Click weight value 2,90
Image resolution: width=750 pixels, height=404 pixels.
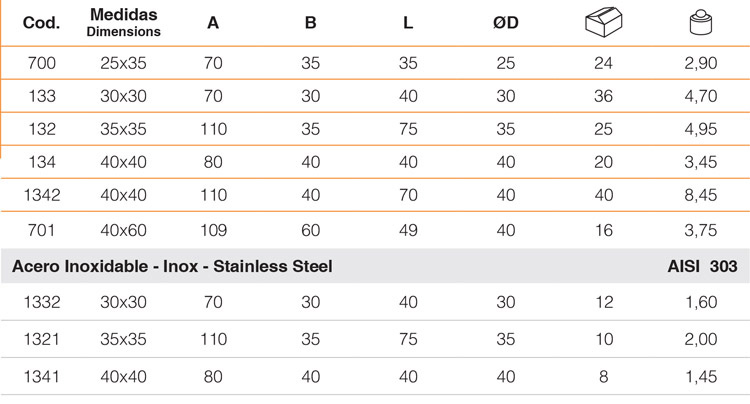(x=701, y=63)
